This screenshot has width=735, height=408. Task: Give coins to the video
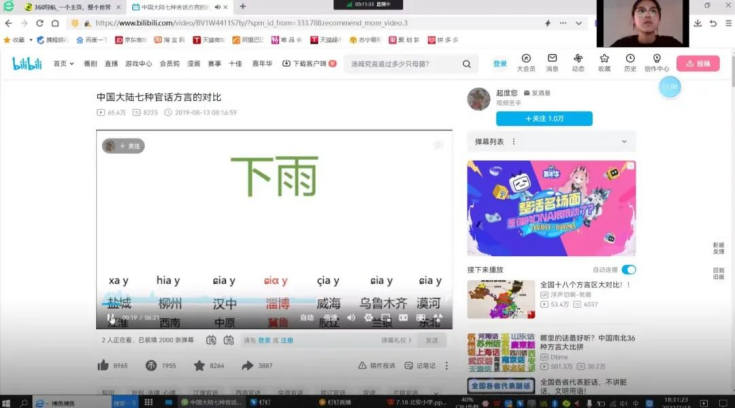(151, 366)
